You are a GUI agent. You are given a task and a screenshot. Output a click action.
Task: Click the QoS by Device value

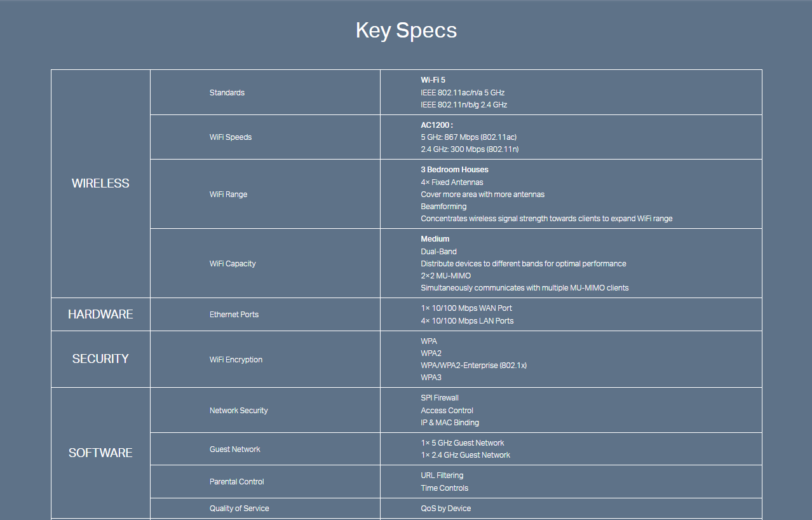pos(445,509)
